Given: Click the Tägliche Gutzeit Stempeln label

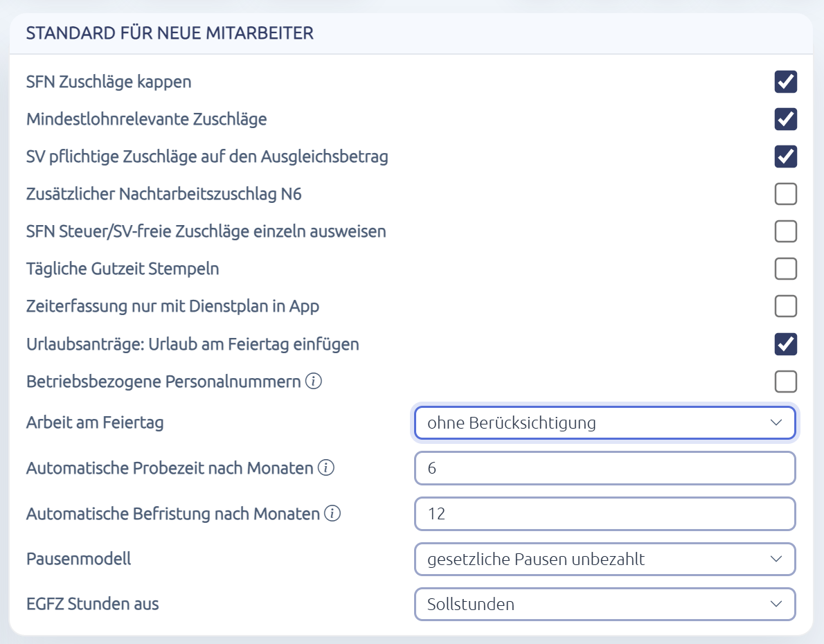Looking at the screenshot, I should [x=123, y=269].
